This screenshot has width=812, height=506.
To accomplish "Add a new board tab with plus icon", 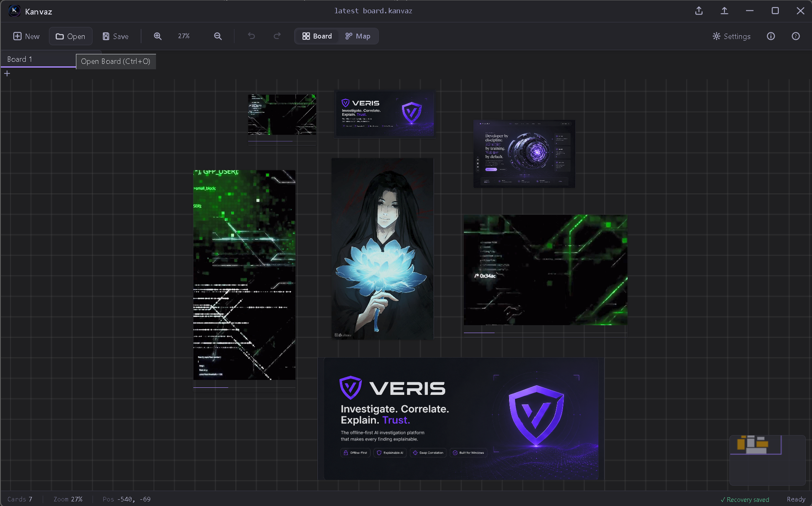I will tap(7, 73).
